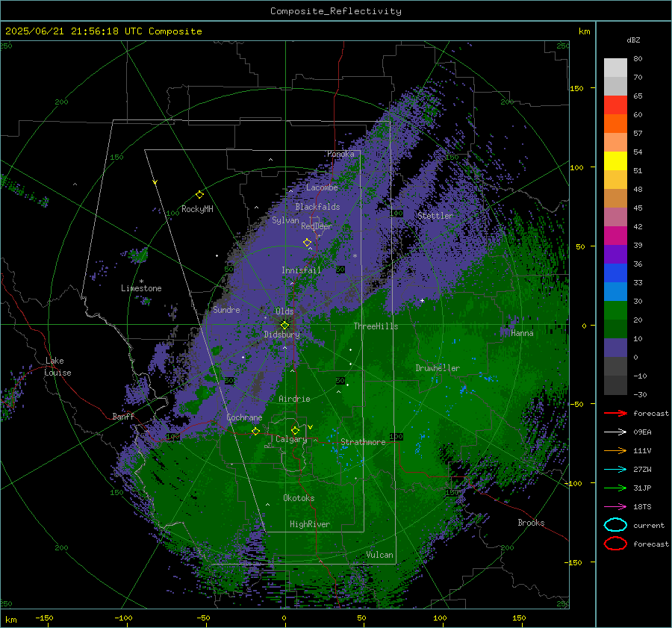
Task: Pick the light gray 70-80 dBZ swatch
Action: click(615, 68)
